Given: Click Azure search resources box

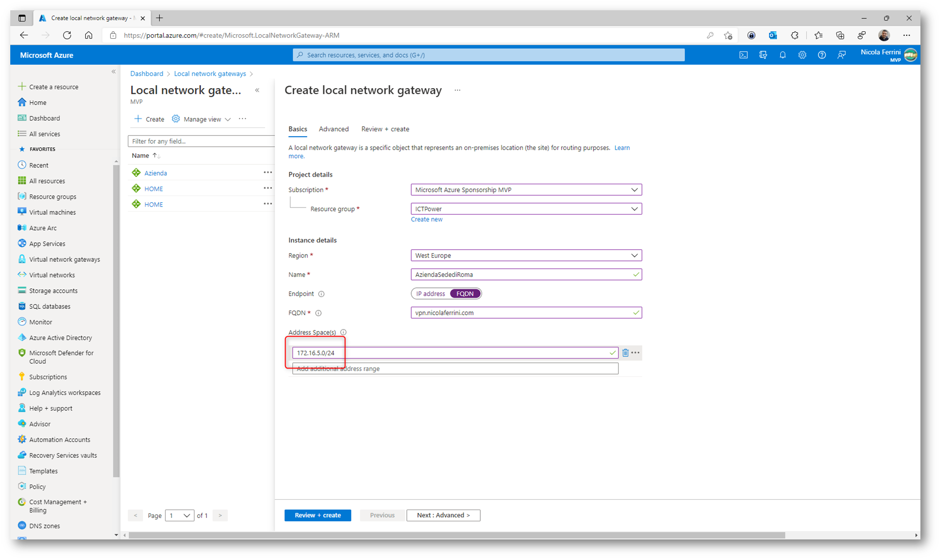Looking at the screenshot, I should [x=489, y=55].
